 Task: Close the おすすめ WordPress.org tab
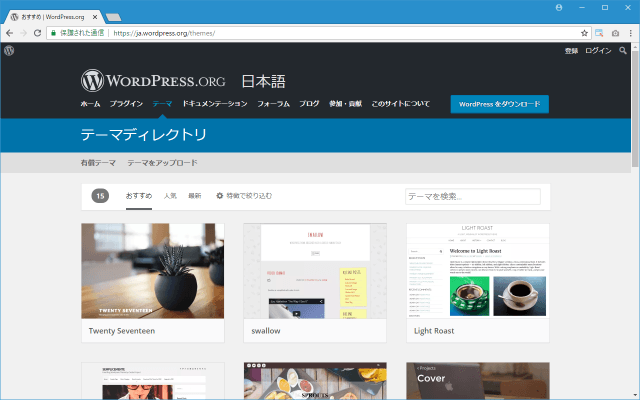click(x=95, y=17)
